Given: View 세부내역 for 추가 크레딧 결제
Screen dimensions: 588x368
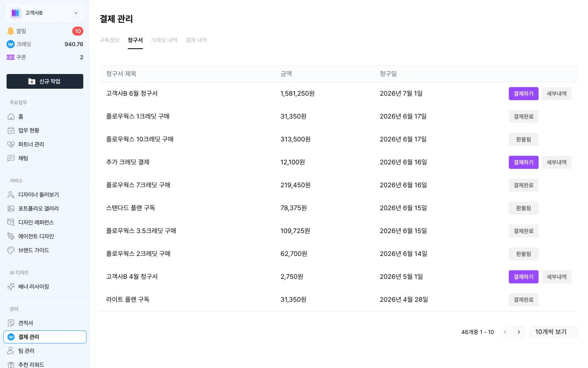Looking at the screenshot, I should coord(556,162).
